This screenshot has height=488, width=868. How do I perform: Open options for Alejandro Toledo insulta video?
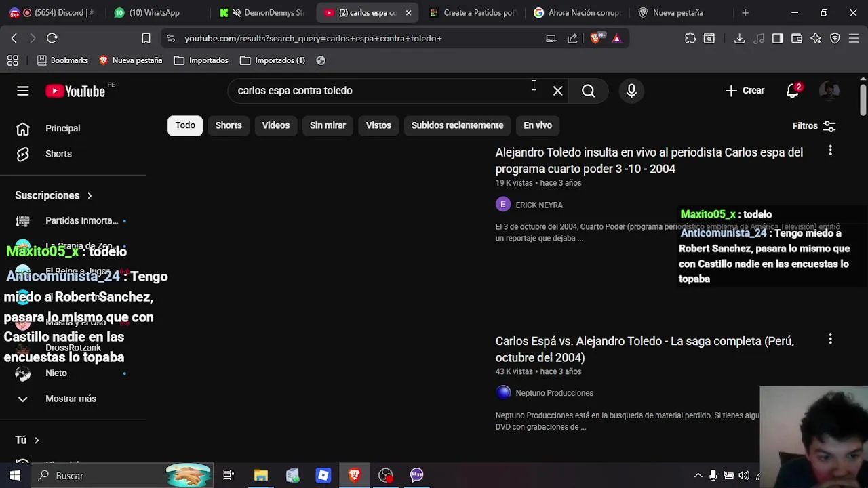830,150
